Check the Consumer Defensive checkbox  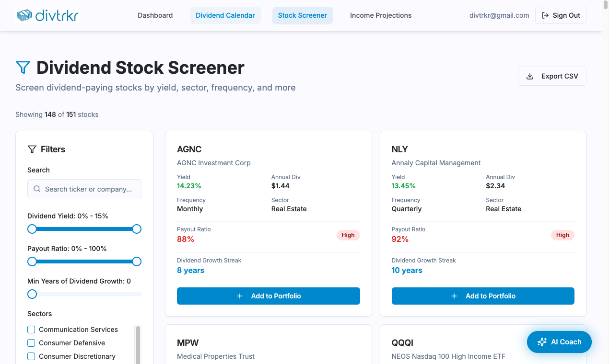31,343
